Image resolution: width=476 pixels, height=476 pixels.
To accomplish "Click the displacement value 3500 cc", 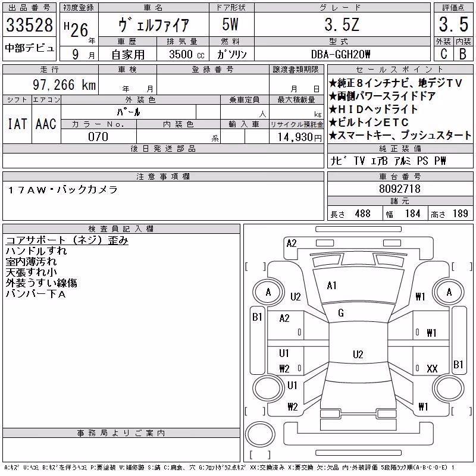I will [187, 54].
